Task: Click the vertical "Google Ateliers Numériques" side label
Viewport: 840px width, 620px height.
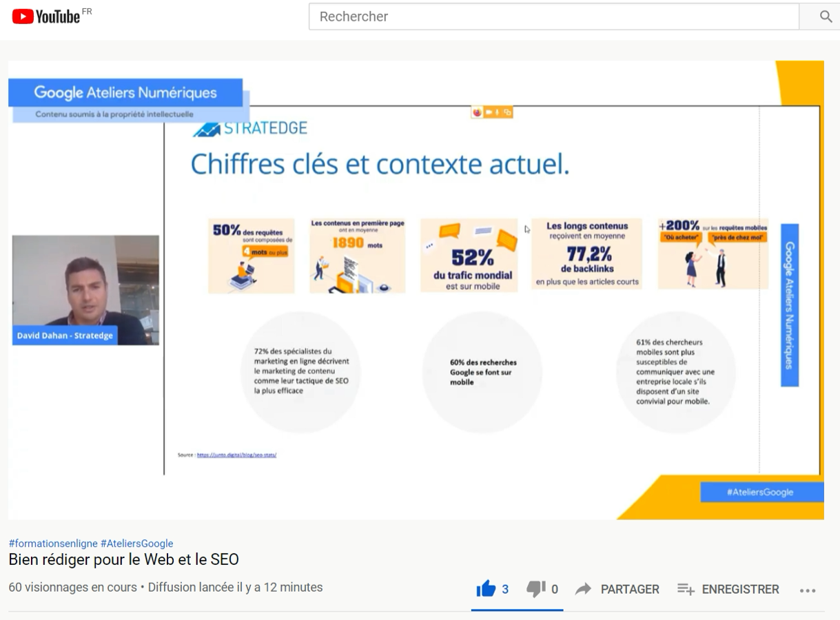Action: [x=789, y=304]
